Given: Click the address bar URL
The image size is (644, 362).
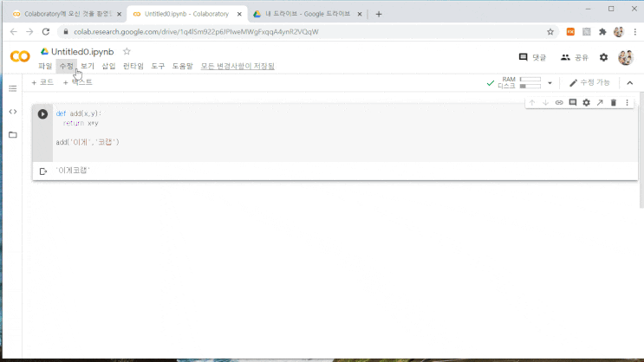Looking at the screenshot, I should point(196,31).
